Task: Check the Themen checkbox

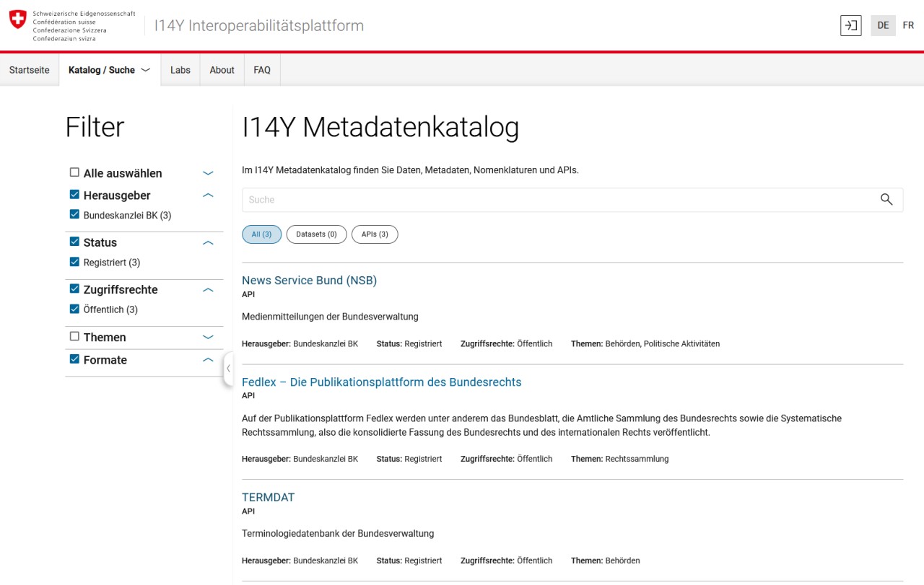Action: (x=74, y=336)
